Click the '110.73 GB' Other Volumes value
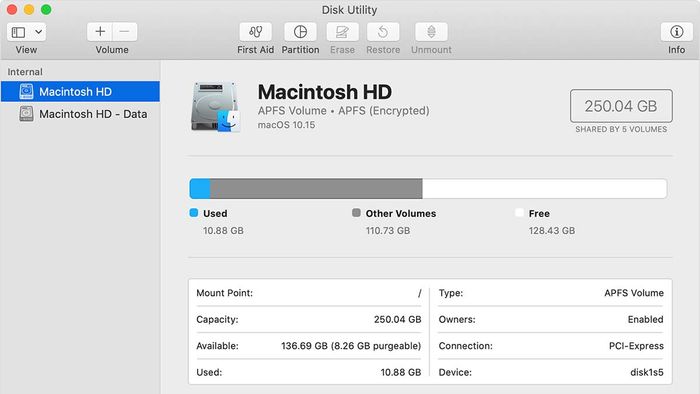The width and height of the screenshot is (700, 394). tap(388, 231)
